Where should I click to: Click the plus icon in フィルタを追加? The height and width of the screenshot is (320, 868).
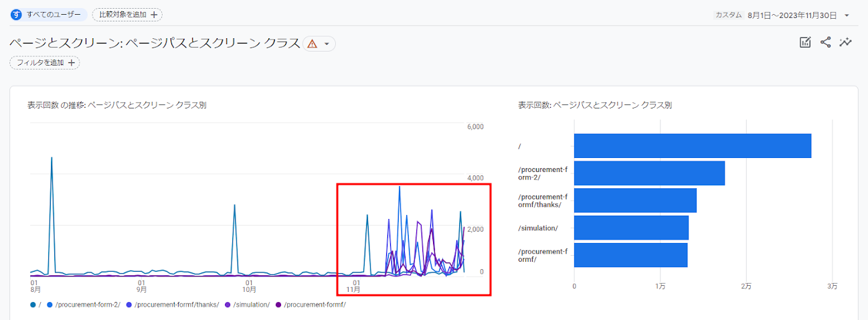(x=71, y=63)
